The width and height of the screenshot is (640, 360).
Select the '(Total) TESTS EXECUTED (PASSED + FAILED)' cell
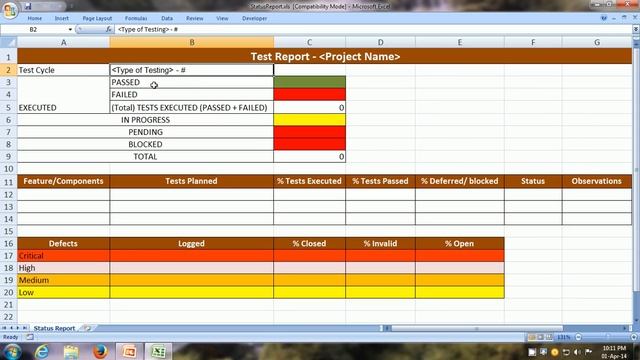(191, 107)
